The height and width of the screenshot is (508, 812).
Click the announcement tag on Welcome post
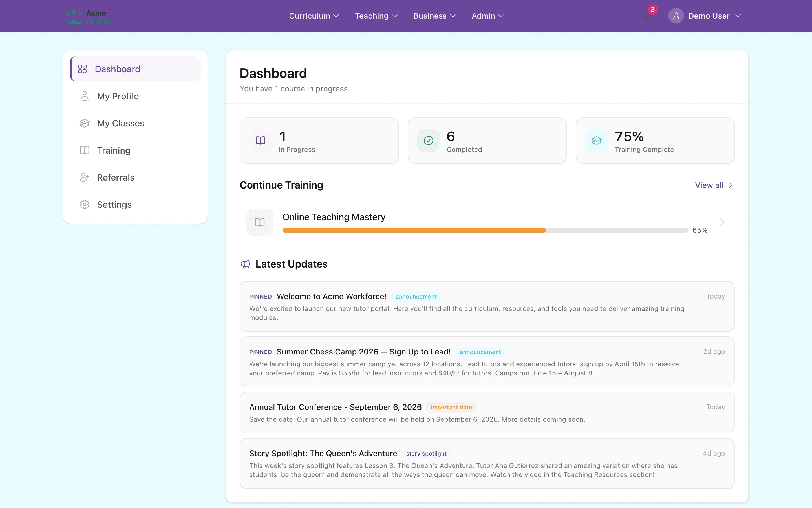(x=416, y=297)
